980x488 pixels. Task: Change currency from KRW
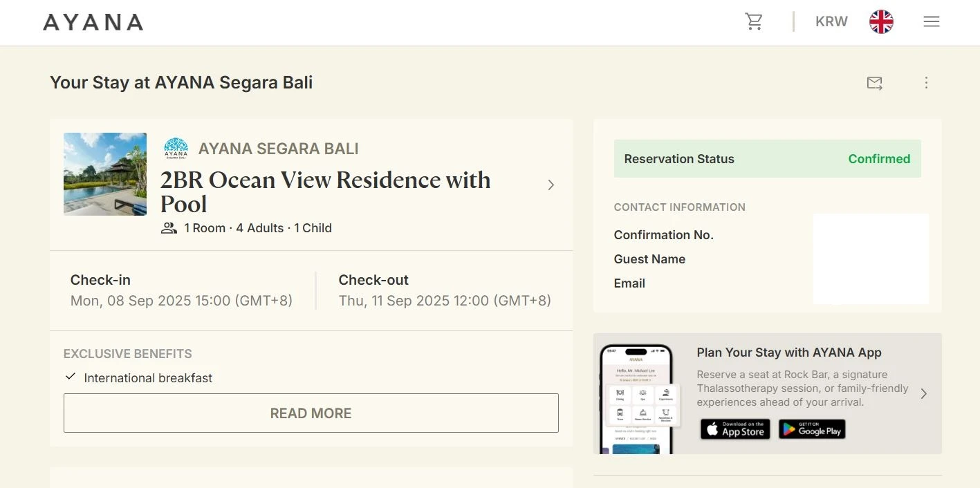[831, 21]
